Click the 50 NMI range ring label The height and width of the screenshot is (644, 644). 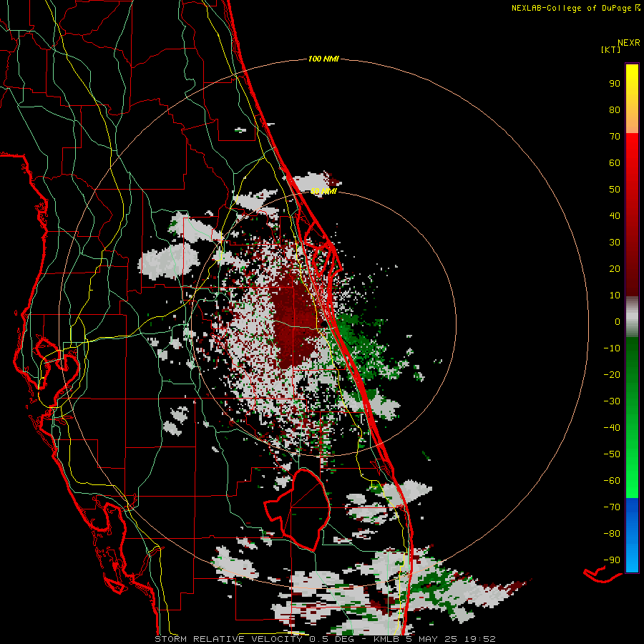[x=323, y=191]
